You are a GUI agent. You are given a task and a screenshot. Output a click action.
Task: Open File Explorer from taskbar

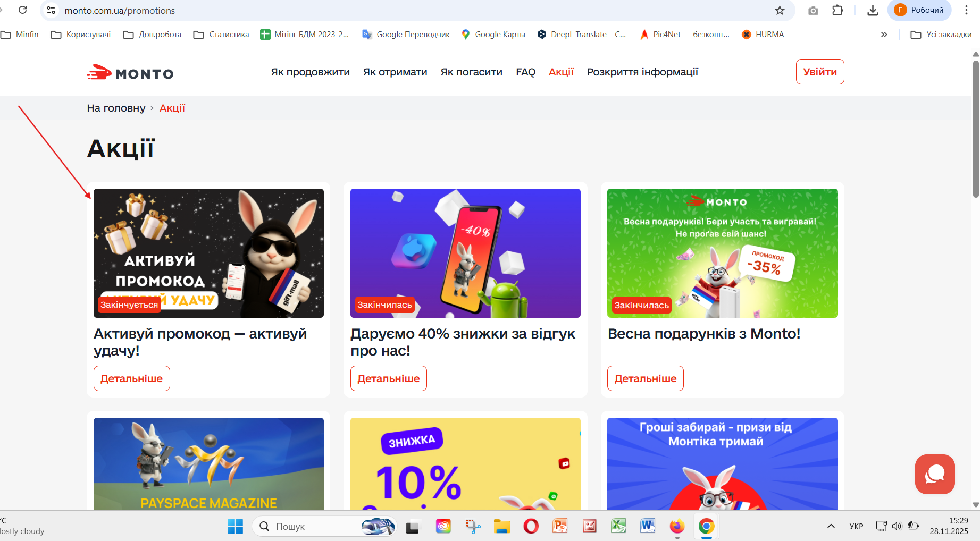(x=501, y=526)
